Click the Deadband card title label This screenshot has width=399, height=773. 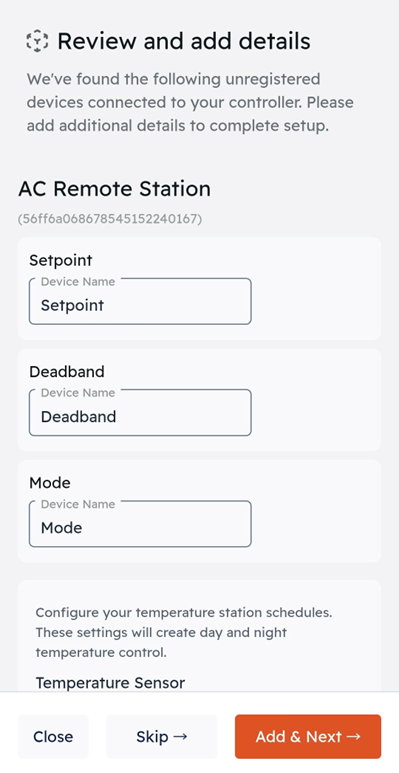67,371
